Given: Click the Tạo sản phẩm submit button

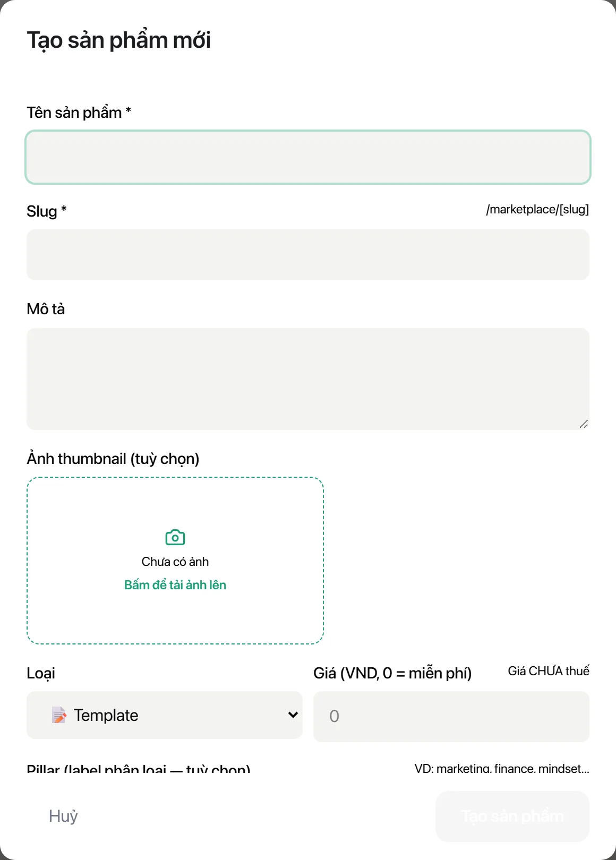Looking at the screenshot, I should (x=512, y=816).
